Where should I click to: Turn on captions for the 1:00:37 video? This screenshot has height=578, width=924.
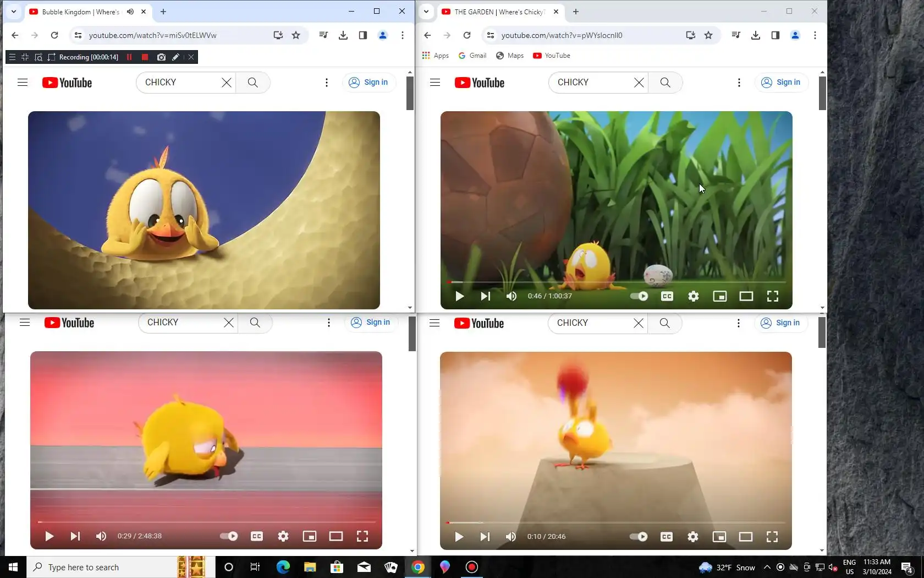click(667, 296)
